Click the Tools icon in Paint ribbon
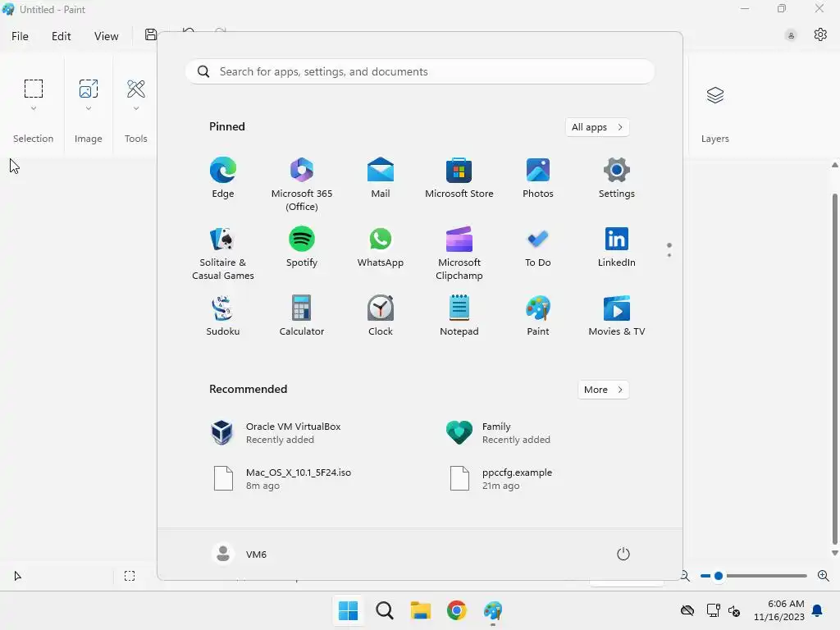The width and height of the screenshot is (840, 630). (136, 89)
